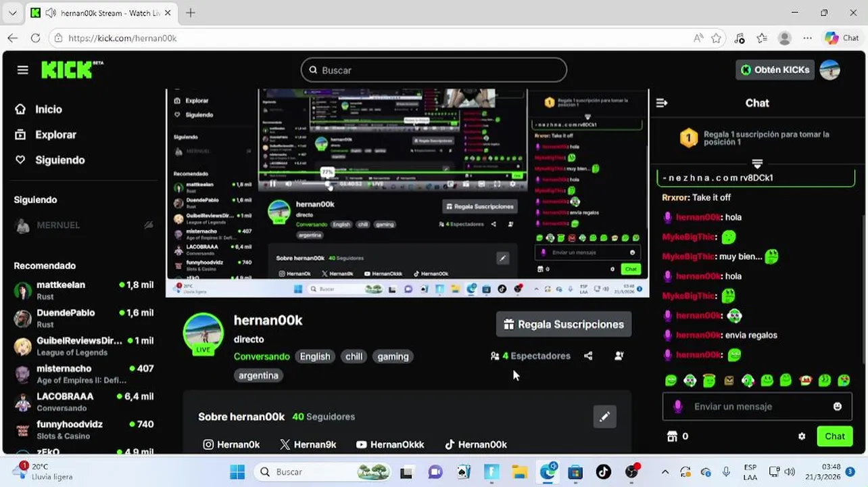Click the share stream icon

pyautogui.click(x=588, y=356)
